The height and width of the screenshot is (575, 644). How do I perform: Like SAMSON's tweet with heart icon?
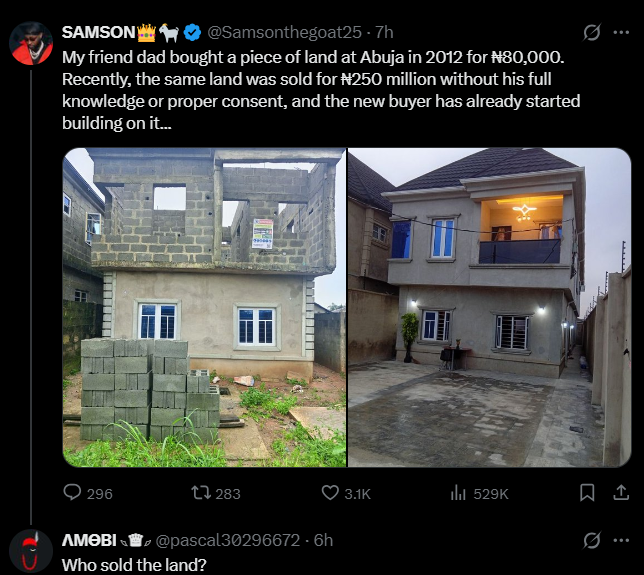(331, 493)
